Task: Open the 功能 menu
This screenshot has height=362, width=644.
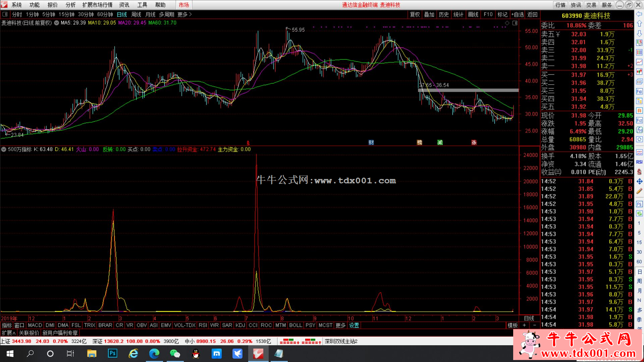Action: (x=34, y=5)
